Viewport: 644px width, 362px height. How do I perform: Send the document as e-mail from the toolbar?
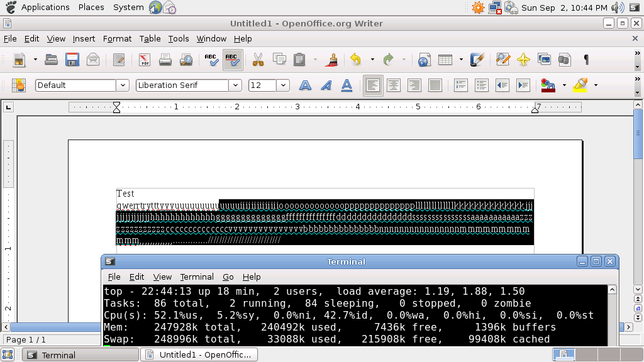click(x=93, y=60)
